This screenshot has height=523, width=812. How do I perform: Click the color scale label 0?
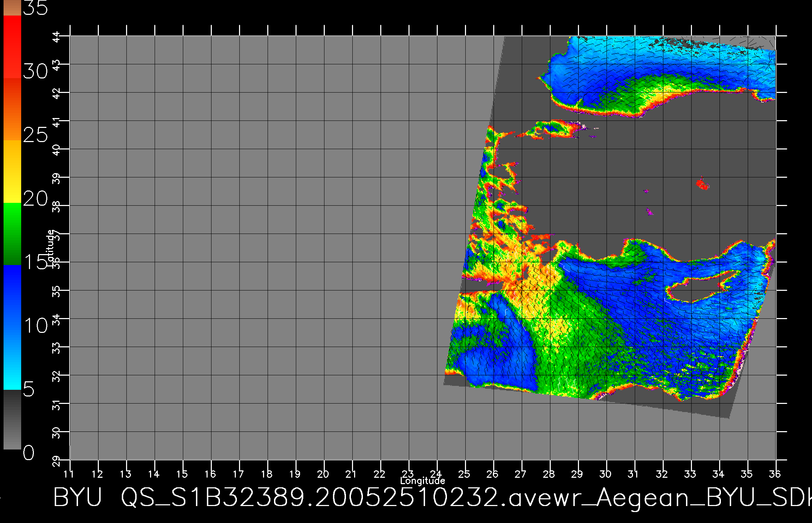(29, 453)
